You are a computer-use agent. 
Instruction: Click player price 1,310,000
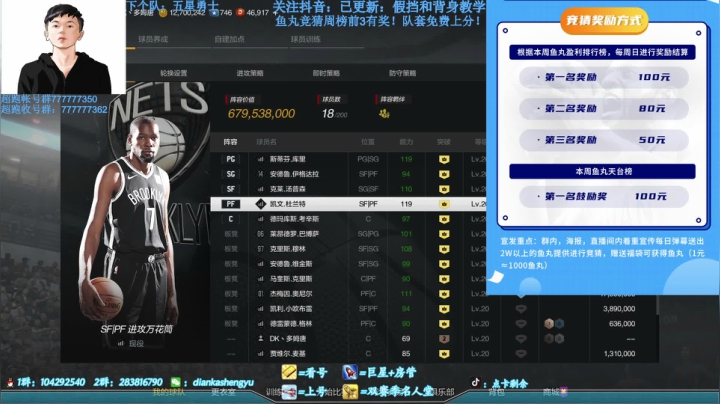tap(619, 354)
